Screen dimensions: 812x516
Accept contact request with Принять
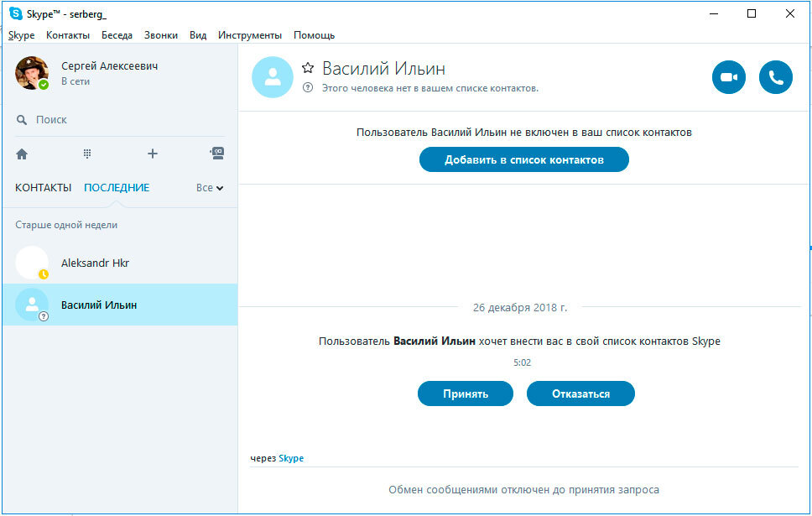tap(465, 394)
